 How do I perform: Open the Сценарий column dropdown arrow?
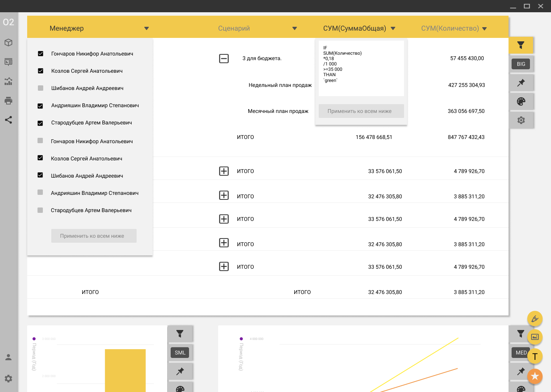click(295, 28)
